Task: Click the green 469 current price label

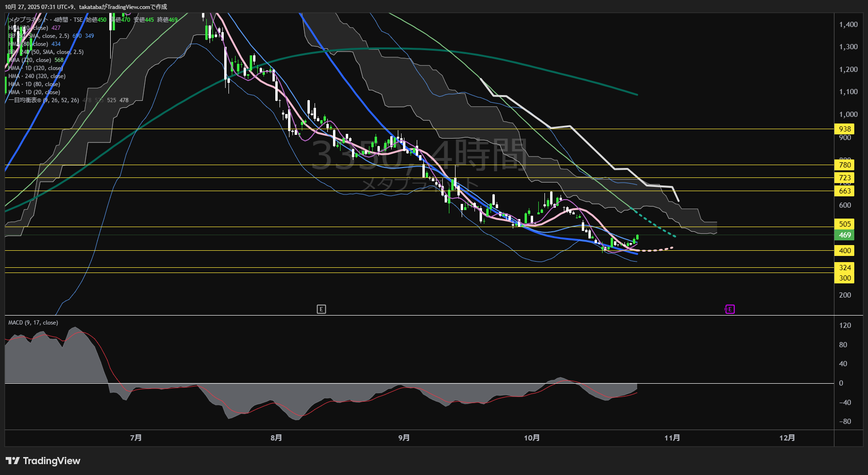Action: click(844, 235)
